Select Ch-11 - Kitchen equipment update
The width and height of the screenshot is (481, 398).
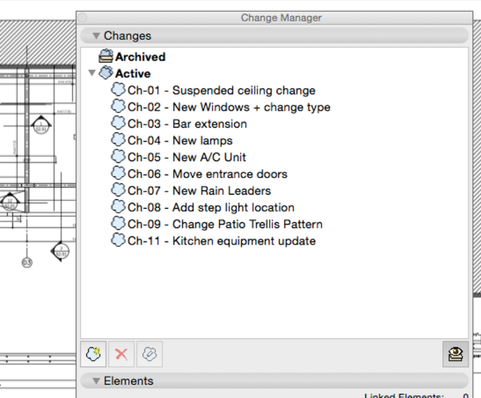221,241
